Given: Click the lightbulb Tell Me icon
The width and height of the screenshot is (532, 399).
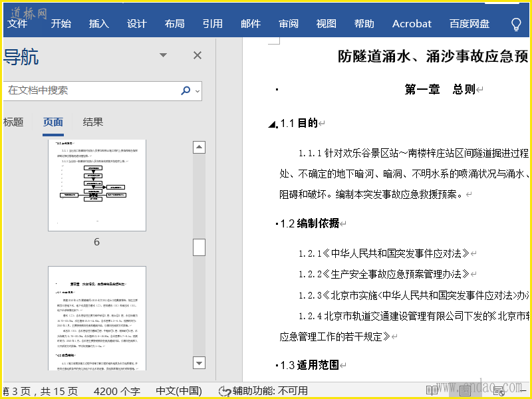Looking at the screenshot, I should [516, 25].
